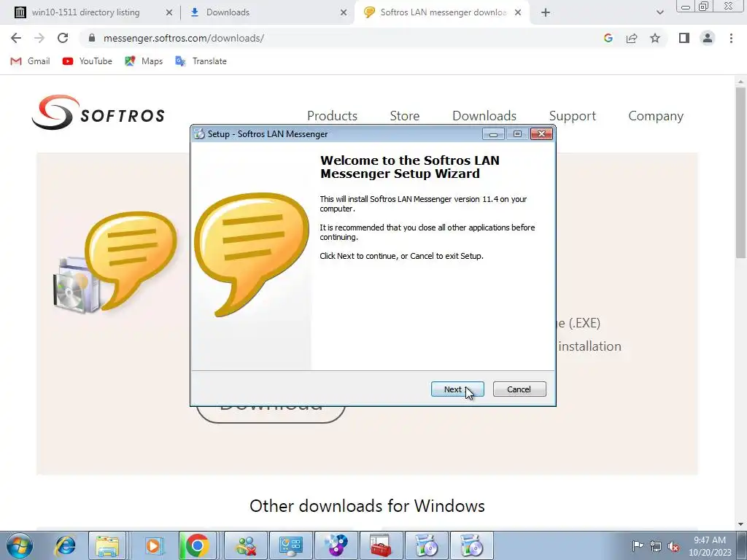This screenshot has height=560, width=747.
Task: Click Next in Setup wizard
Action: pyautogui.click(x=457, y=389)
